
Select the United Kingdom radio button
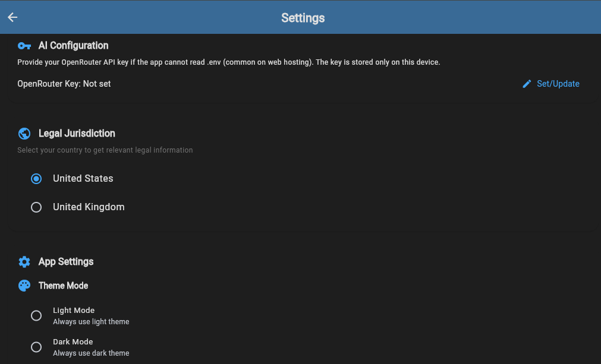tap(36, 207)
